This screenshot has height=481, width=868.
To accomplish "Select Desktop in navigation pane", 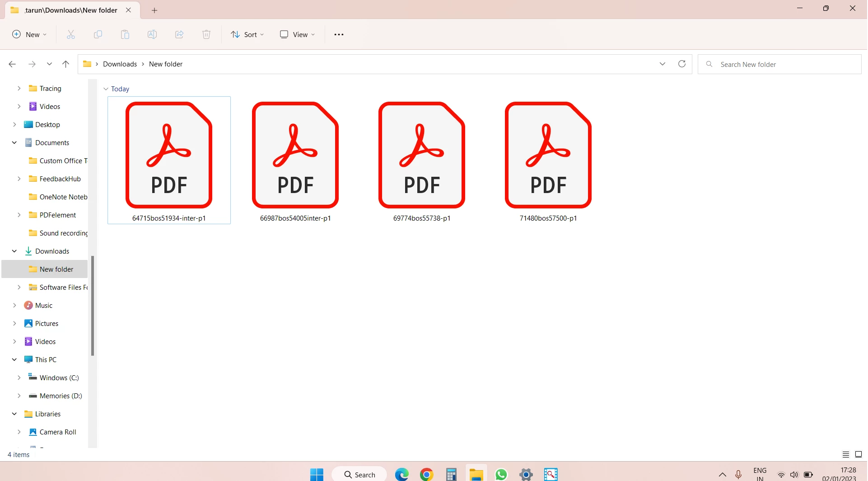I will [47, 124].
